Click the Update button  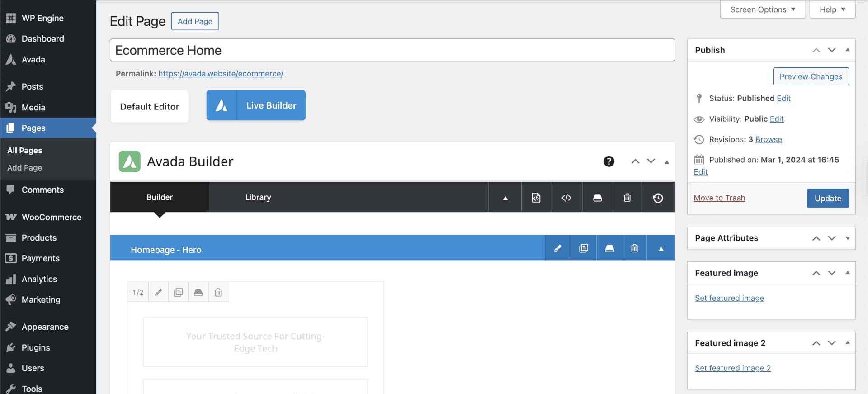tap(828, 198)
